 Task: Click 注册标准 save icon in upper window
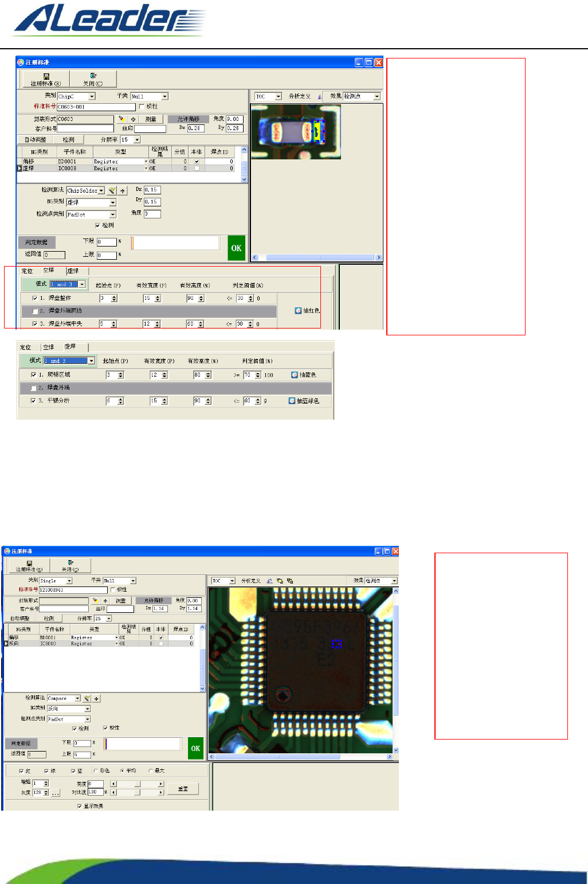click(x=46, y=76)
